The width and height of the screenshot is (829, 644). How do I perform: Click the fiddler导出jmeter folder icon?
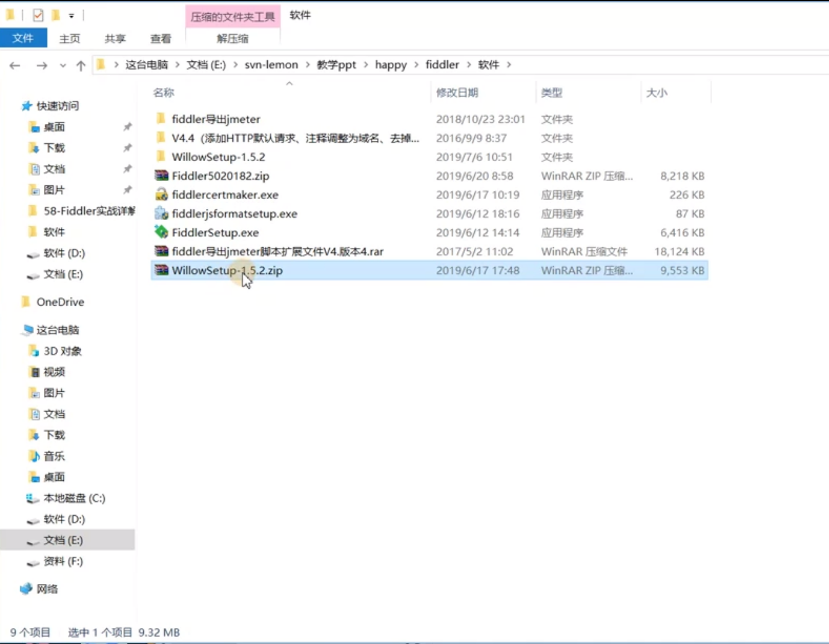(161, 118)
